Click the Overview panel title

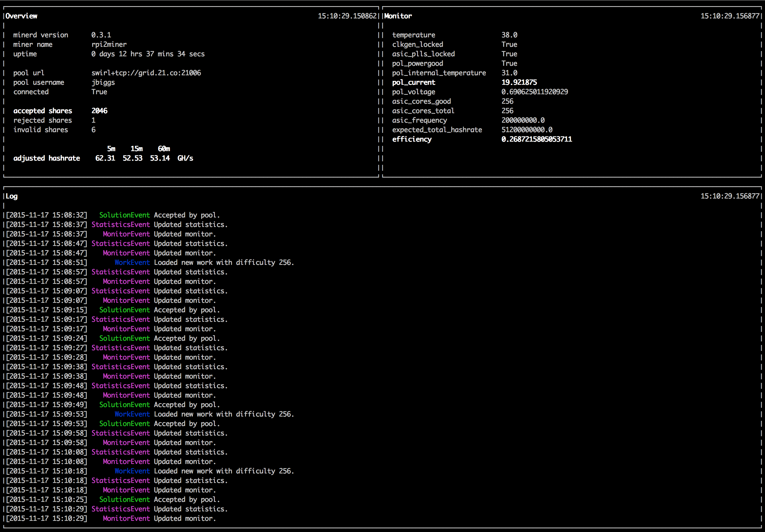point(21,16)
